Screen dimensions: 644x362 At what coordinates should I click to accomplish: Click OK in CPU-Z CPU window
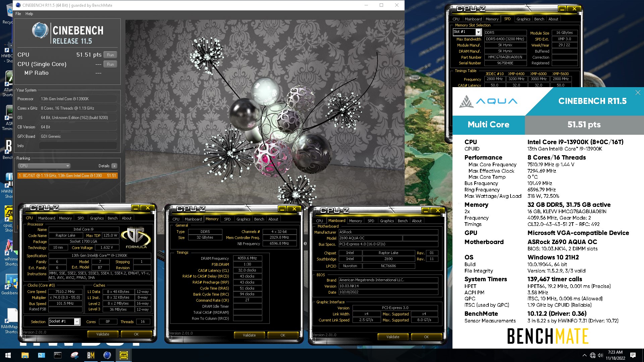pyautogui.click(x=136, y=334)
